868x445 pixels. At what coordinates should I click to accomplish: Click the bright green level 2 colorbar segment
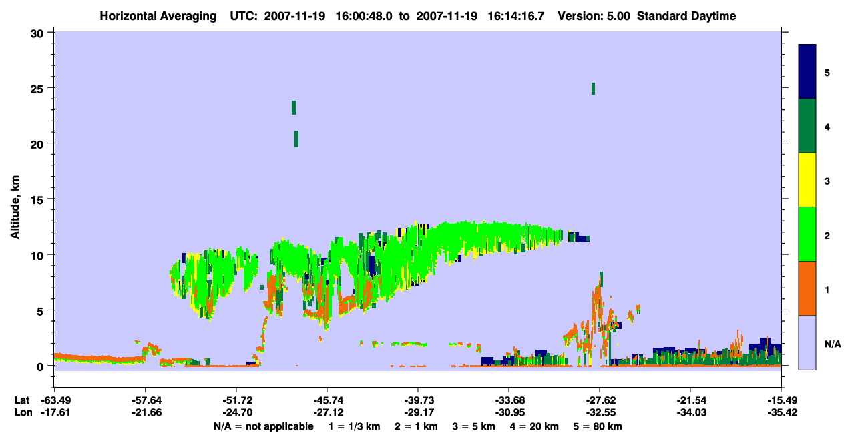click(x=807, y=234)
